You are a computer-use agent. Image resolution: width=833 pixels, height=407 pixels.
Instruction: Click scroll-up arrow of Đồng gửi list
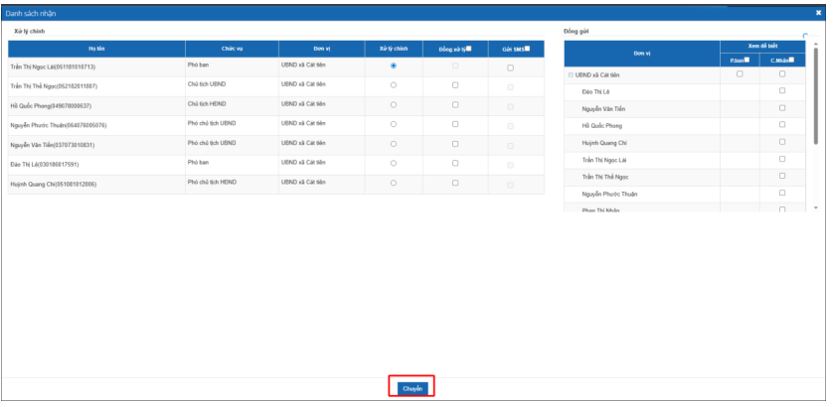pos(815,46)
